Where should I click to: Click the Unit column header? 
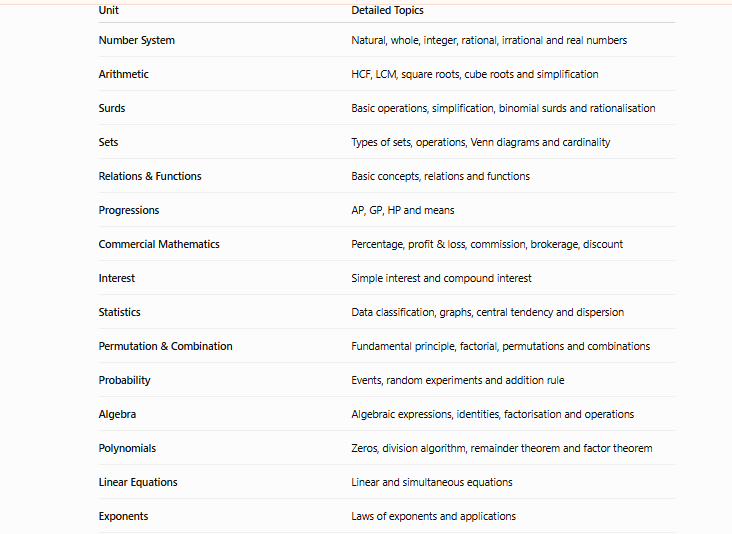[108, 10]
